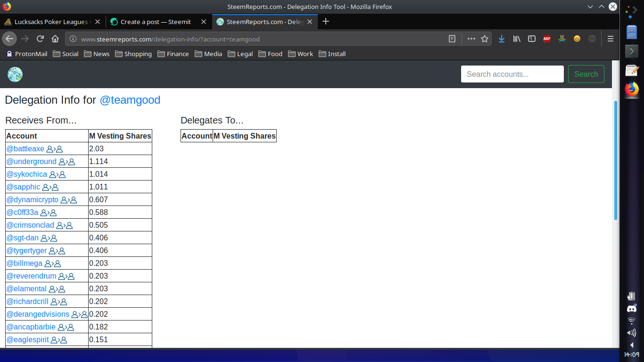Screen dimensions: 644x362
Task: Open volume control in system tray
Action: pyautogui.click(x=632, y=333)
